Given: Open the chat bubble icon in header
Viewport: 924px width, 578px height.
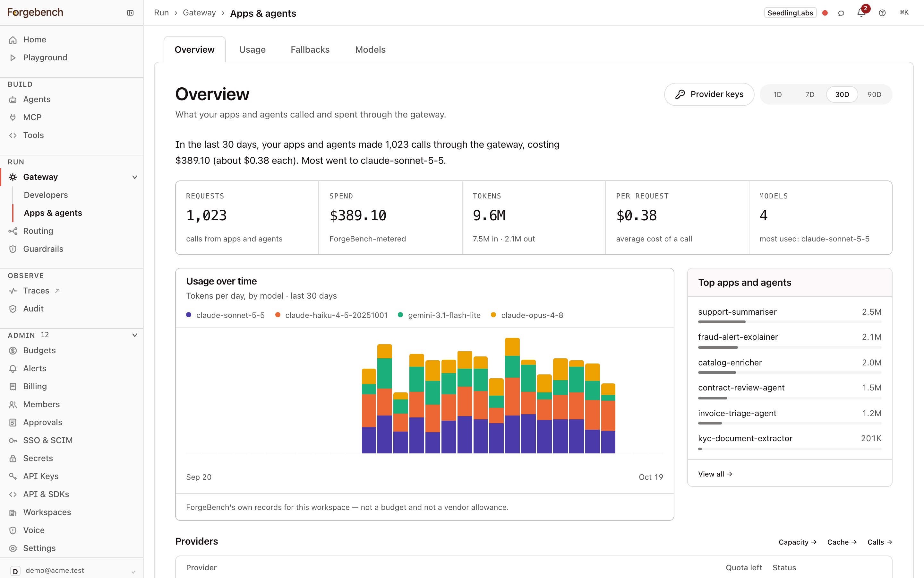Looking at the screenshot, I should pos(841,13).
